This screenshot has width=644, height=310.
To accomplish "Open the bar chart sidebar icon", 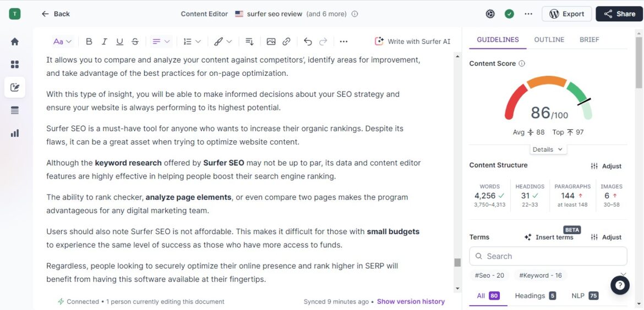I will 15,133.
